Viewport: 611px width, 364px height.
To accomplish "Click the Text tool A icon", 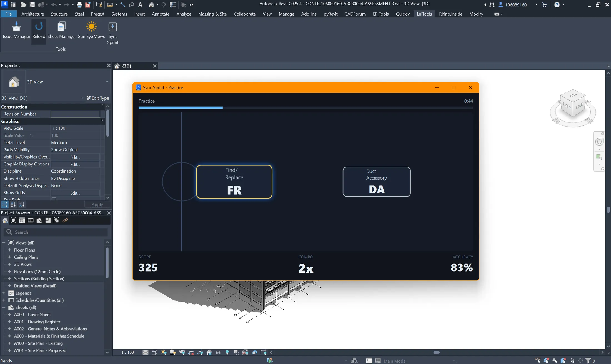I will (140, 4).
